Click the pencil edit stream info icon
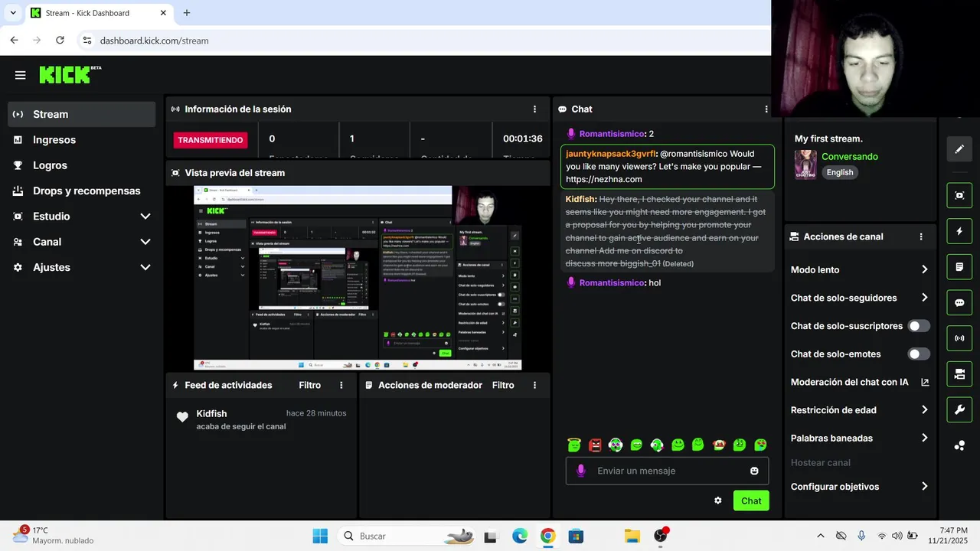This screenshot has width=980, height=551. pos(959,149)
